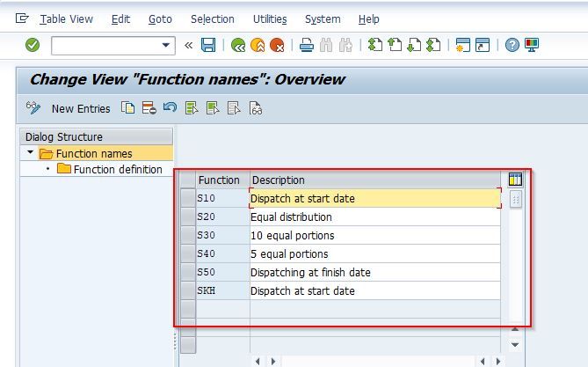The image size is (588, 367).
Task: Click the vertical scrollbar handle of table
Action: [x=516, y=200]
